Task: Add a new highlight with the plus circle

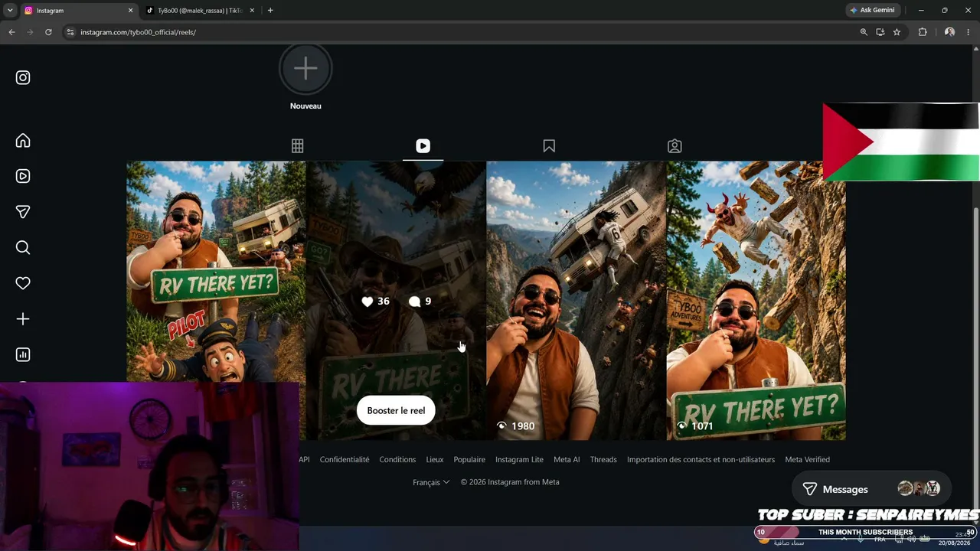Action: [305, 69]
